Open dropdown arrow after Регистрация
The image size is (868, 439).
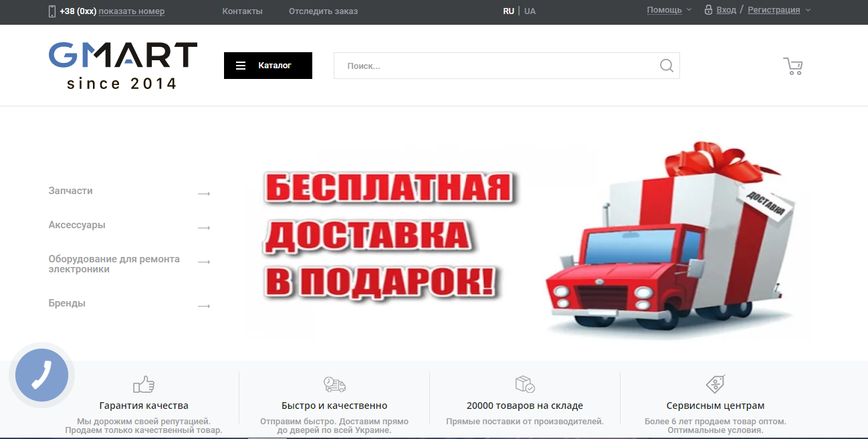(x=808, y=10)
